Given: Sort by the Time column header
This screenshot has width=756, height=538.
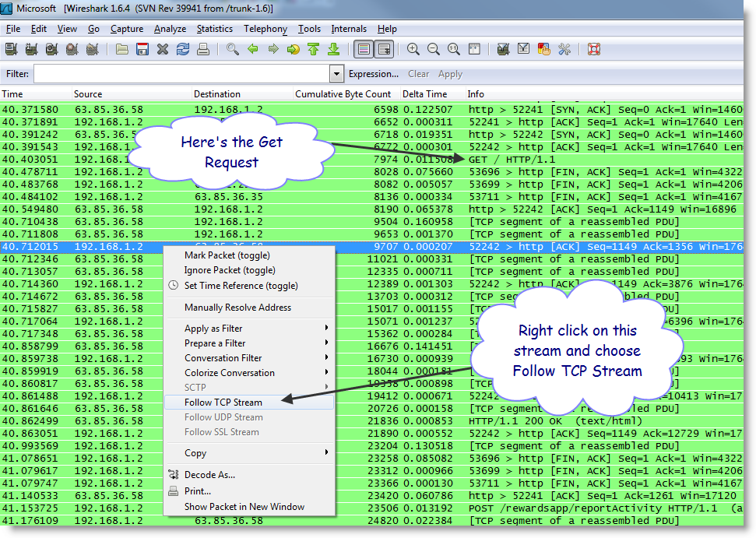Looking at the screenshot, I should click(x=36, y=94).
